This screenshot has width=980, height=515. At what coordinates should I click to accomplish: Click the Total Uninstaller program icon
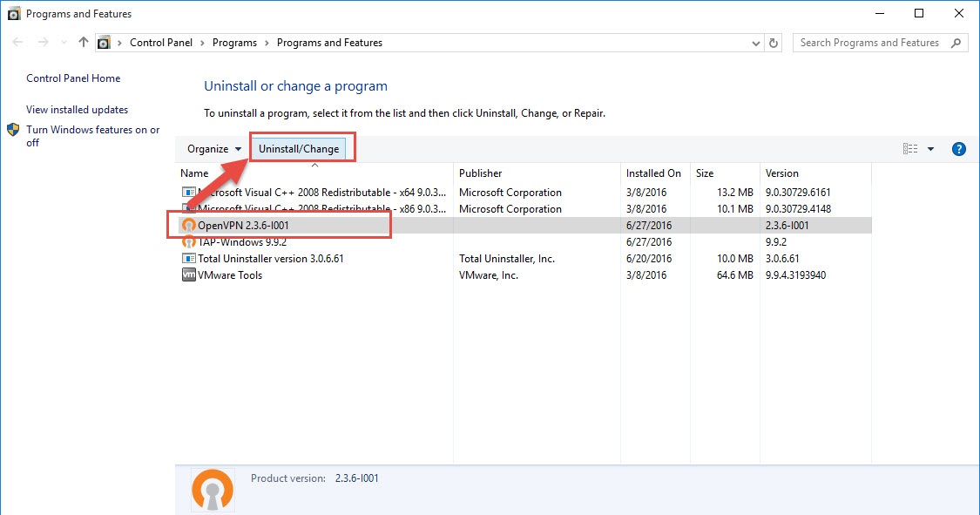(189, 258)
